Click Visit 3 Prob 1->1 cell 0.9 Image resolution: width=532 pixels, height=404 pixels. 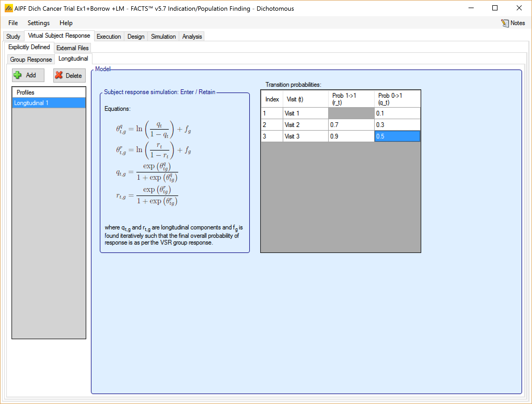pos(351,136)
